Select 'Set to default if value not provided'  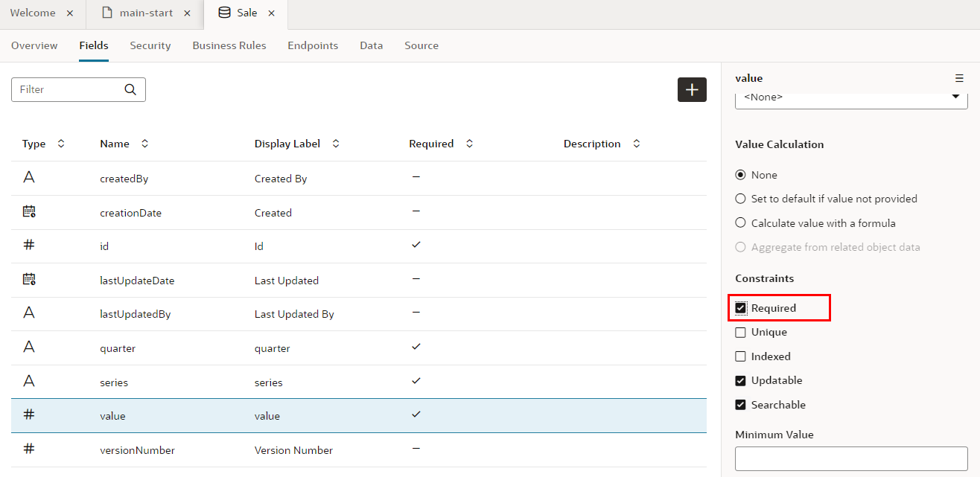point(740,199)
